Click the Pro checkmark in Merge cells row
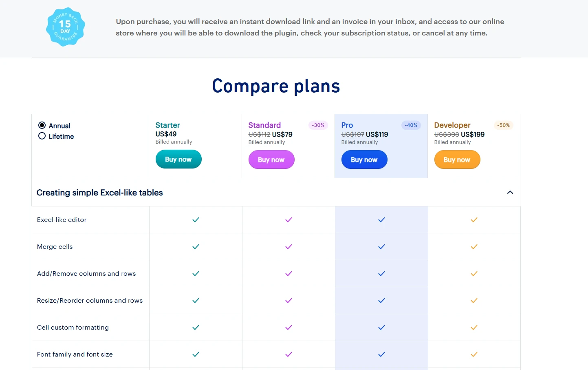 [x=381, y=247]
